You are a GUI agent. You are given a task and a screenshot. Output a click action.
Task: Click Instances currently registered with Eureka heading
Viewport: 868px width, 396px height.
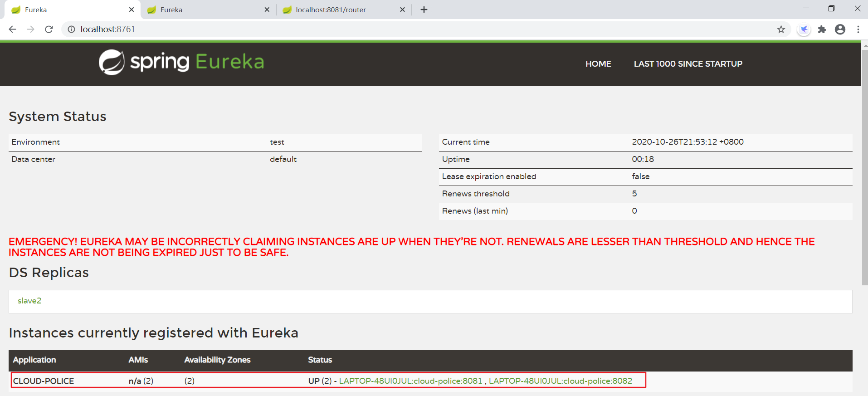coord(153,333)
